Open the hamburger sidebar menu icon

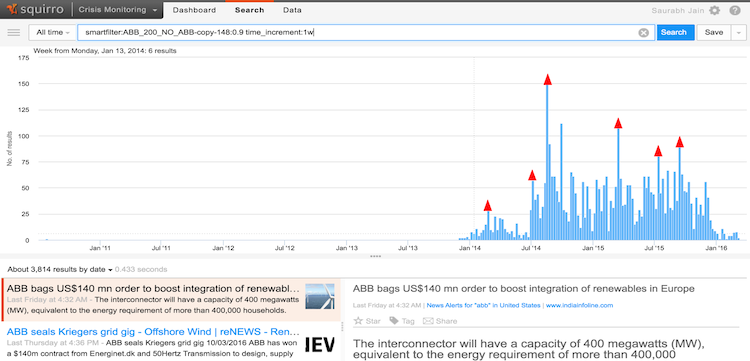tap(14, 33)
